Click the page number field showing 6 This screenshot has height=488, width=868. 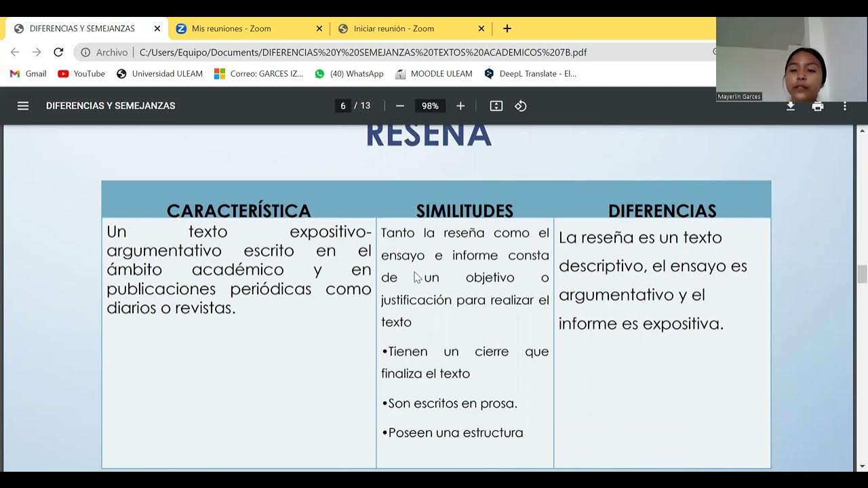coord(343,106)
